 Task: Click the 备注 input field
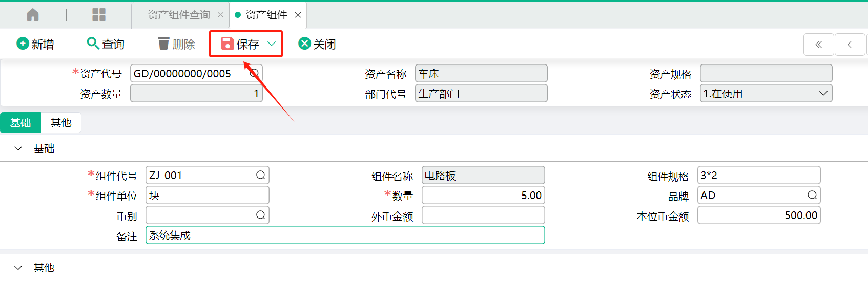tap(345, 235)
